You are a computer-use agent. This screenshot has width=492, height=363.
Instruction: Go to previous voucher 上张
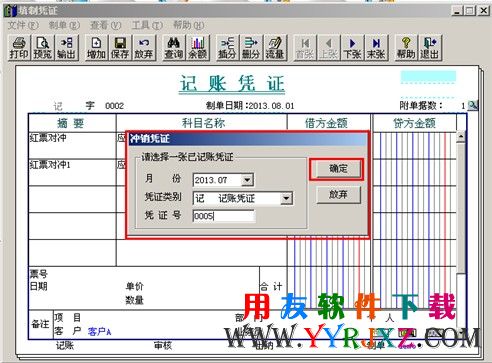(x=329, y=48)
